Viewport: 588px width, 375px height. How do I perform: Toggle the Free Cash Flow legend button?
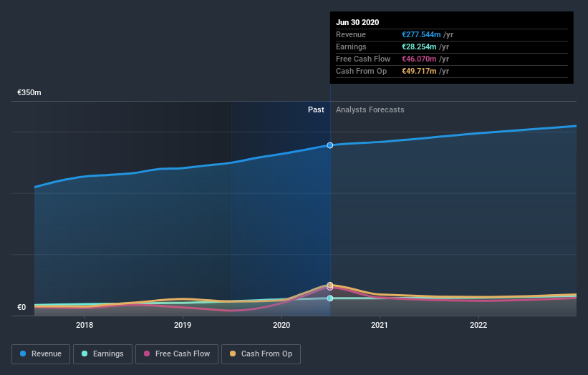tap(177, 354)
